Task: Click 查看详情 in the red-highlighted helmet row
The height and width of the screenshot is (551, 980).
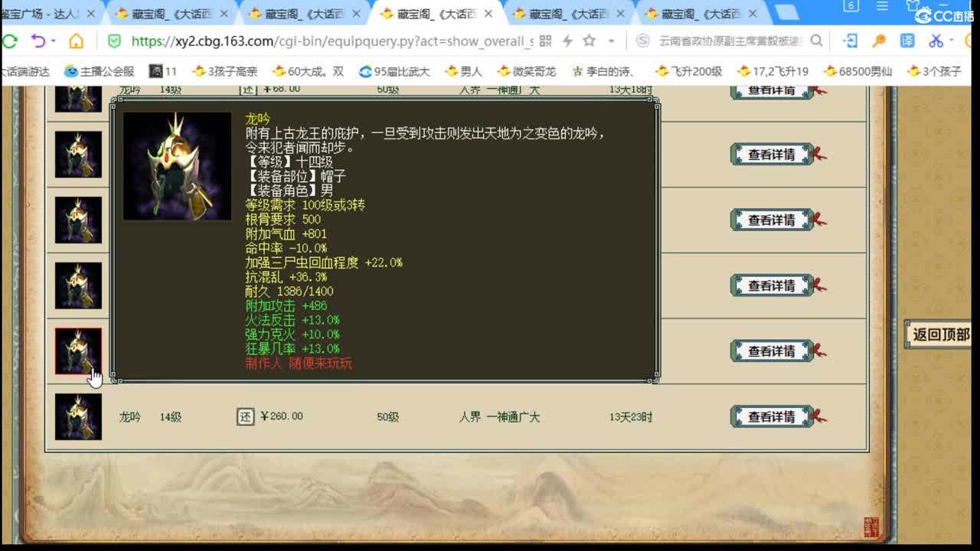Action: [772, 351]
